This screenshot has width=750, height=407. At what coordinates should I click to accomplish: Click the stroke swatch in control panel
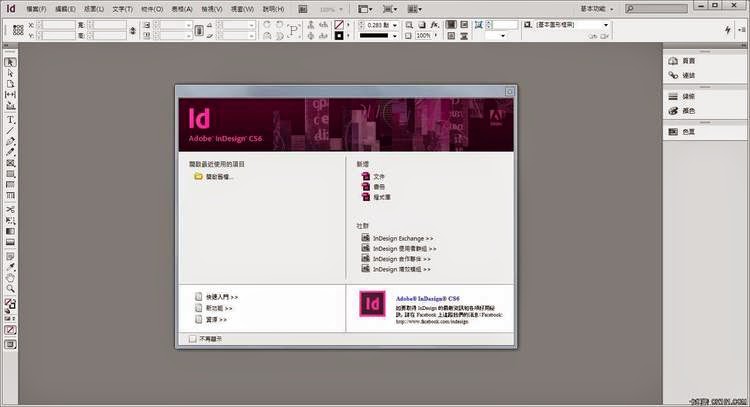(339, 35)
